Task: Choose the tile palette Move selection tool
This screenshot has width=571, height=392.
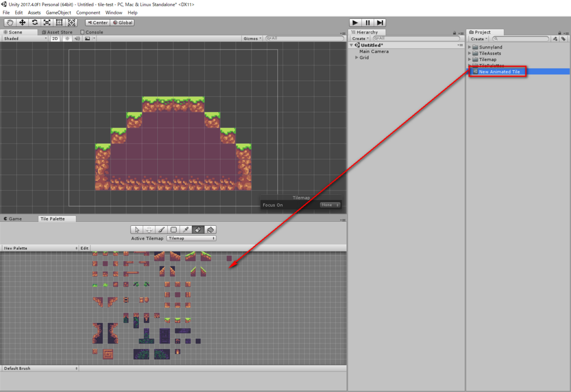Action: [x=149, y=230]
